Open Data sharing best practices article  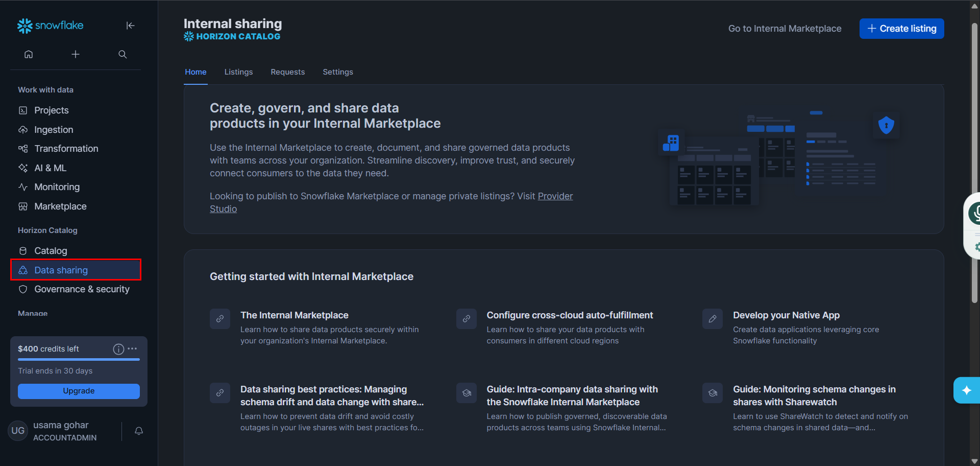[x=332, y=395]
